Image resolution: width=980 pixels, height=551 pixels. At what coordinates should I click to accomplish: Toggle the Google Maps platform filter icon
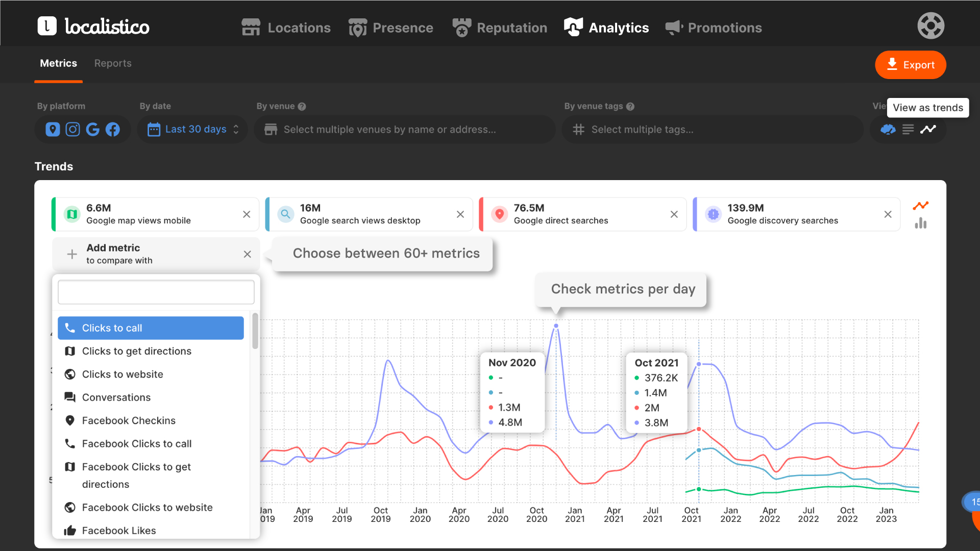tap(53, 130)
